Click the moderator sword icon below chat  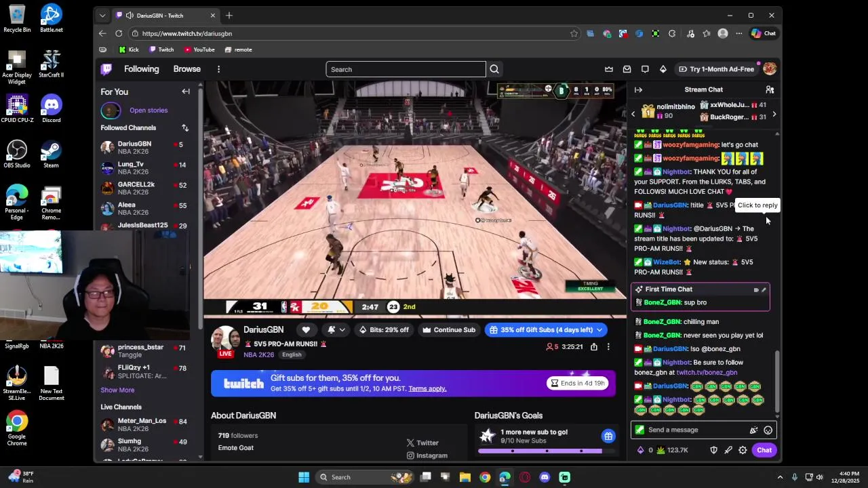(728, 450)
